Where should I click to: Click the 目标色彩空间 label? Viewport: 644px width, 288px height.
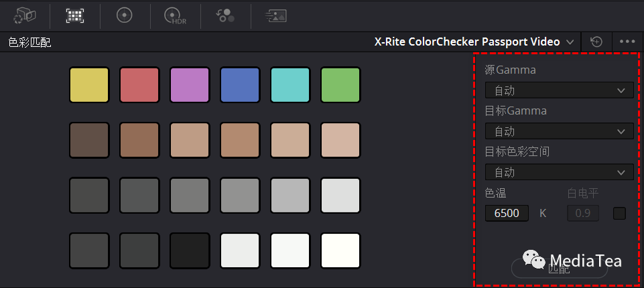point(517,152)
